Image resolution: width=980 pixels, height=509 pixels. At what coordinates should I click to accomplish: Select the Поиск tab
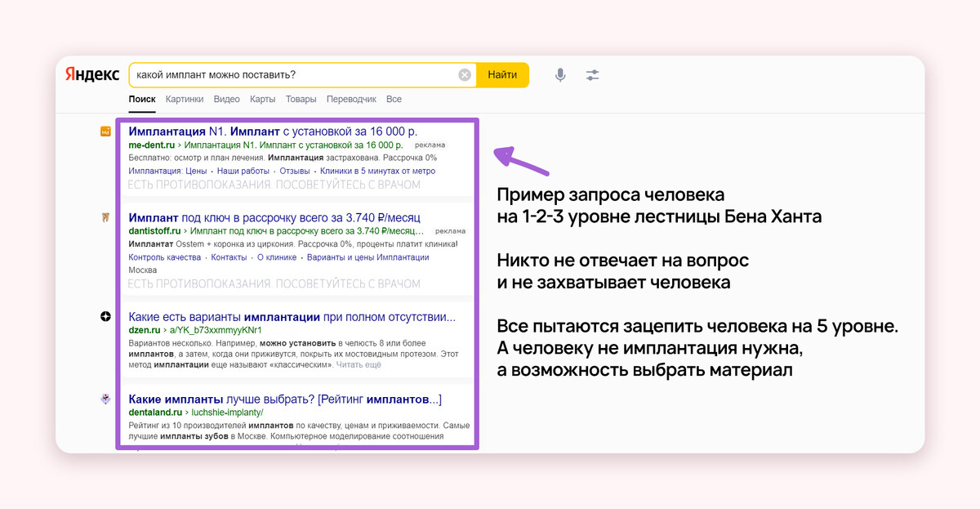coord(142,99)
